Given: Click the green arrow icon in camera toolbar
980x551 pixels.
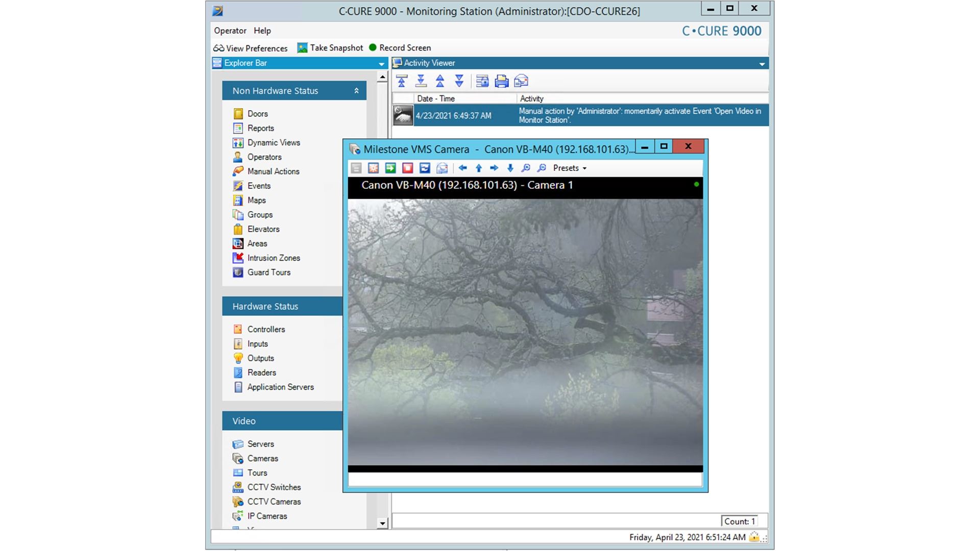Looking at the screenshot, I should point(390,168).
